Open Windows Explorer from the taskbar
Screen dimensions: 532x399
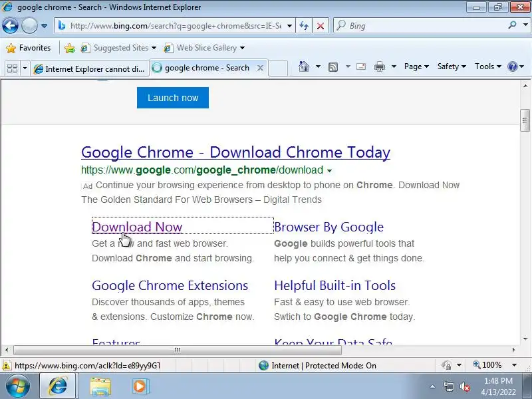click(100, 386)
